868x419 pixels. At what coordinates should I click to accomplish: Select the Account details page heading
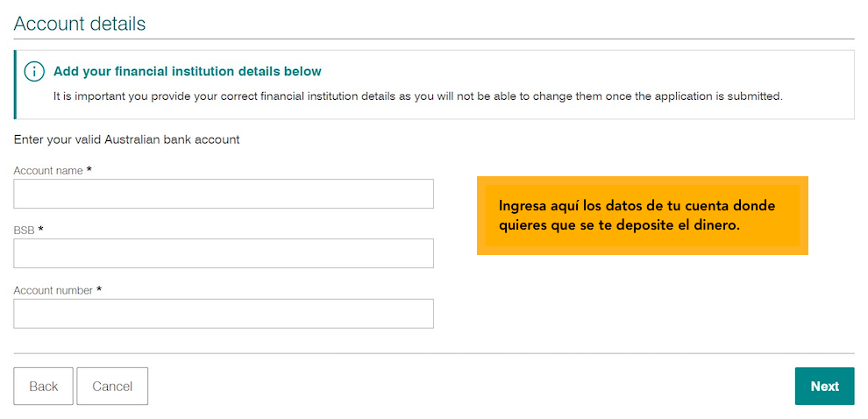click(x=80, y=24)
